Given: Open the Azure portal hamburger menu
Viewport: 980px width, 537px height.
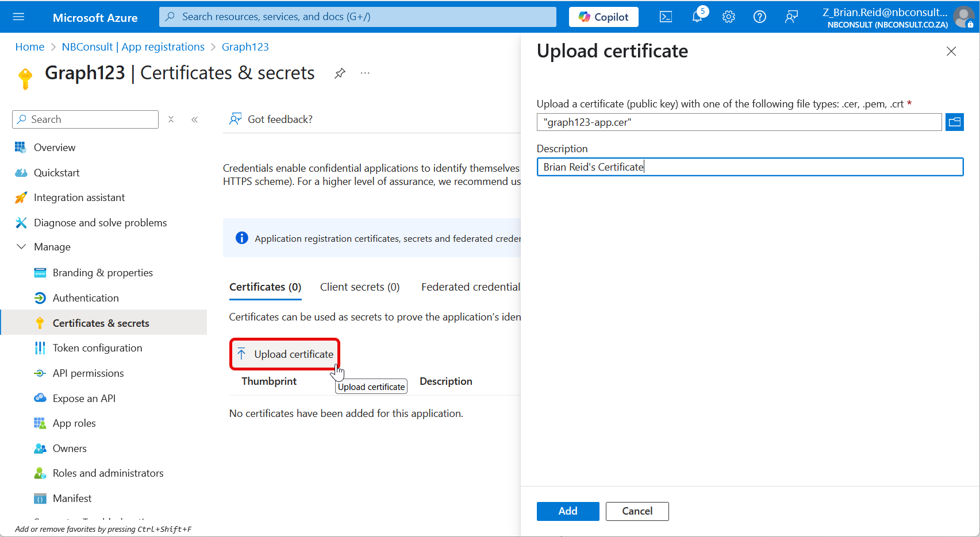Looking at the screenshot, I should pyautogui.click(x=18, y=17).
